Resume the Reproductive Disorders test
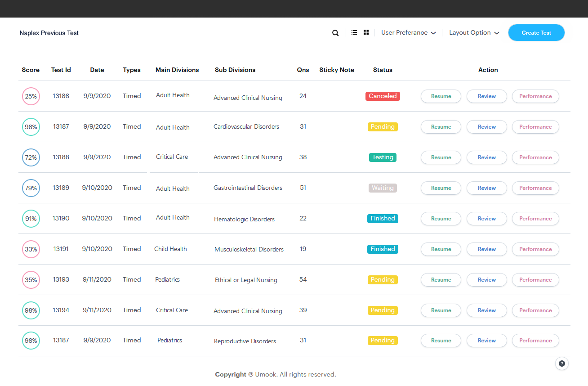The height and width of the screenshot is (386, 588). coord(441,341)
